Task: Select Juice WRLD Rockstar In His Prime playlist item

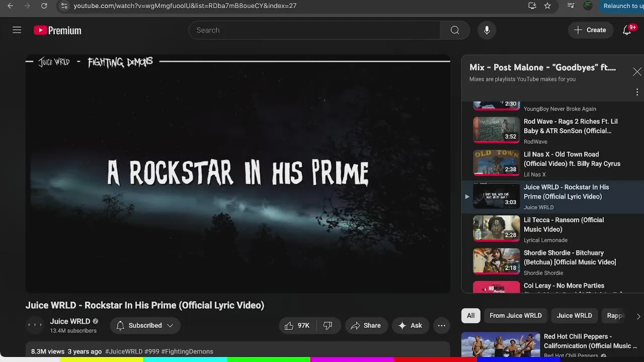Action: 552,196
